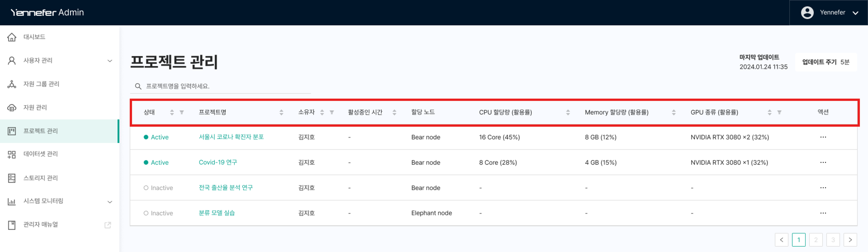868x252 pixels.
Task: Click the filter icon in owner column
Action: coord(332,112)
